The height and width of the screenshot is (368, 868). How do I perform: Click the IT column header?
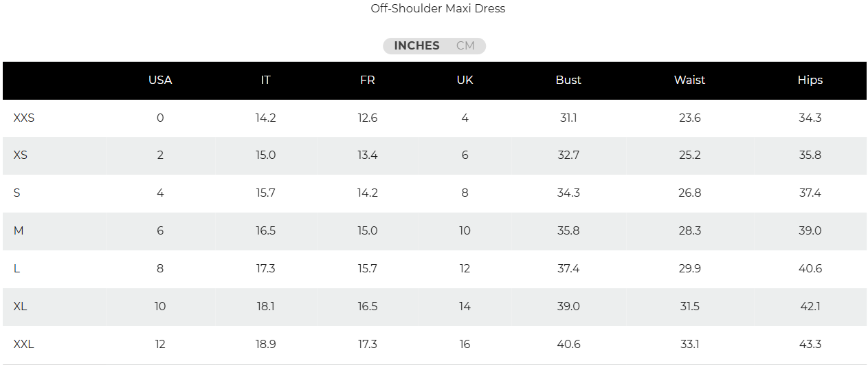[x=265, y=80]
